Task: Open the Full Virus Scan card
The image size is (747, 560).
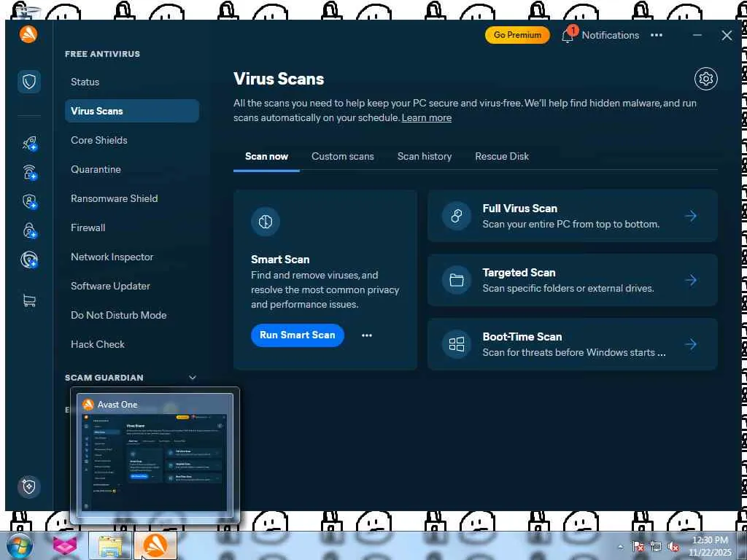Action: click(572, 216)
